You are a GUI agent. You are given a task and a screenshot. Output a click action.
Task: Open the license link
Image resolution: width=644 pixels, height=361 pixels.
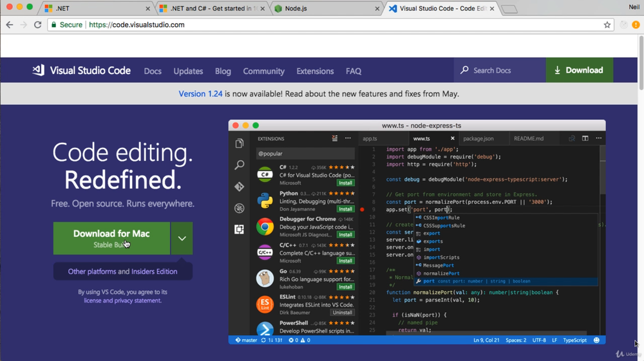(x=92, y=301)
